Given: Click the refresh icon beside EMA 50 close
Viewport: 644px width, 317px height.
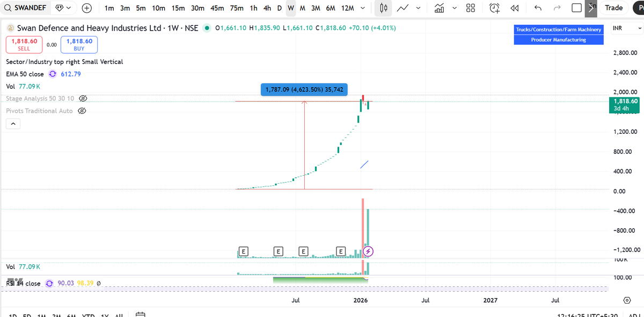Looking at the screenshot, I should [x=53, y=74].
